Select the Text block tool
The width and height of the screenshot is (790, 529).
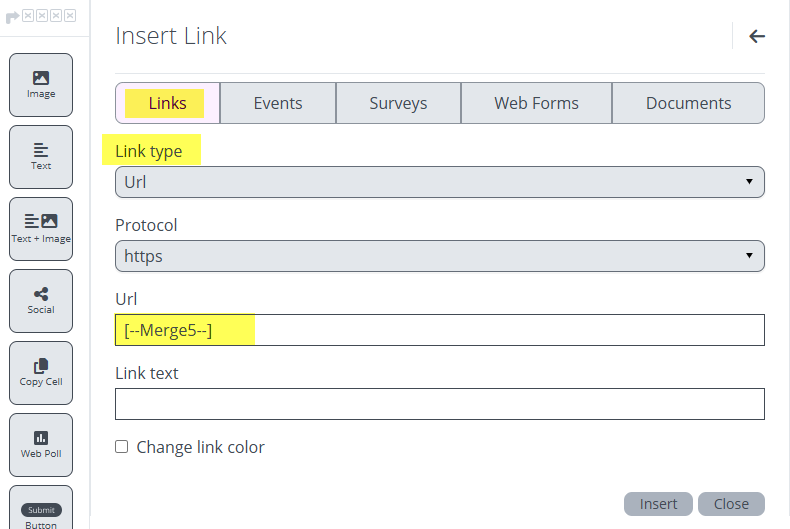point(41,156)
